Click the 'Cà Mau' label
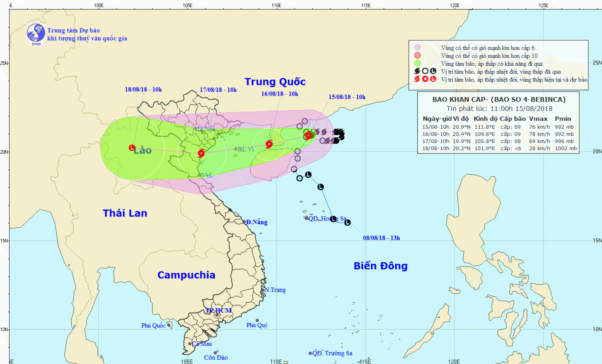 click(x=202, y=344)
